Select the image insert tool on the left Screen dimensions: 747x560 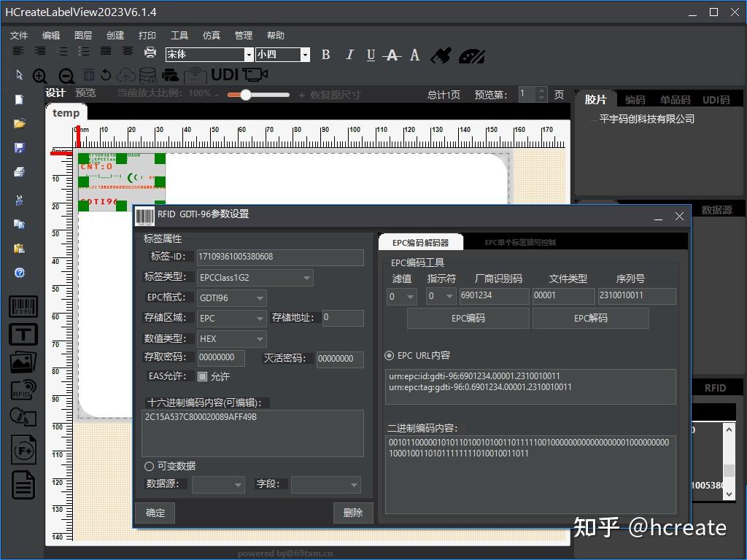tap(23, 362)
